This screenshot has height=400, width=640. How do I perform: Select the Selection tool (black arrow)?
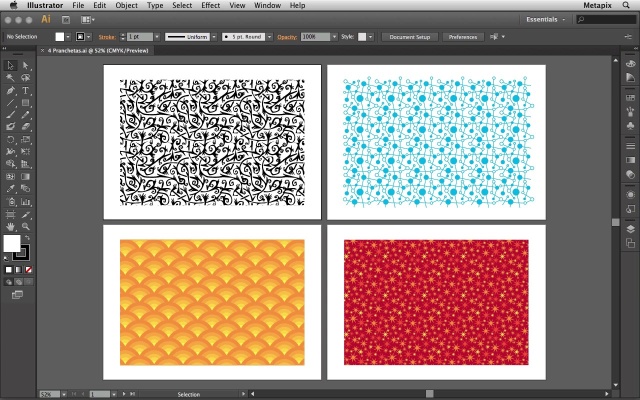pos(10,65)
